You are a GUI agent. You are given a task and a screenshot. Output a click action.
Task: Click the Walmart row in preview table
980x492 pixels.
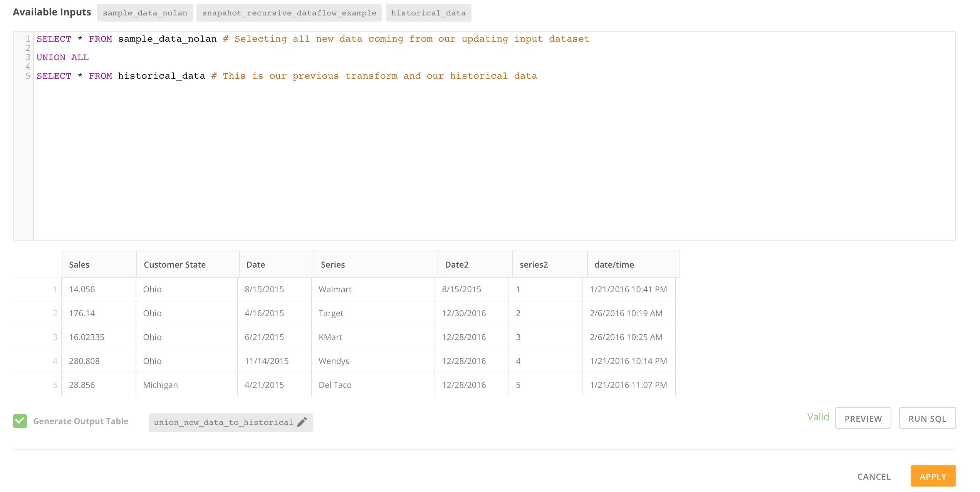[335, 289]
